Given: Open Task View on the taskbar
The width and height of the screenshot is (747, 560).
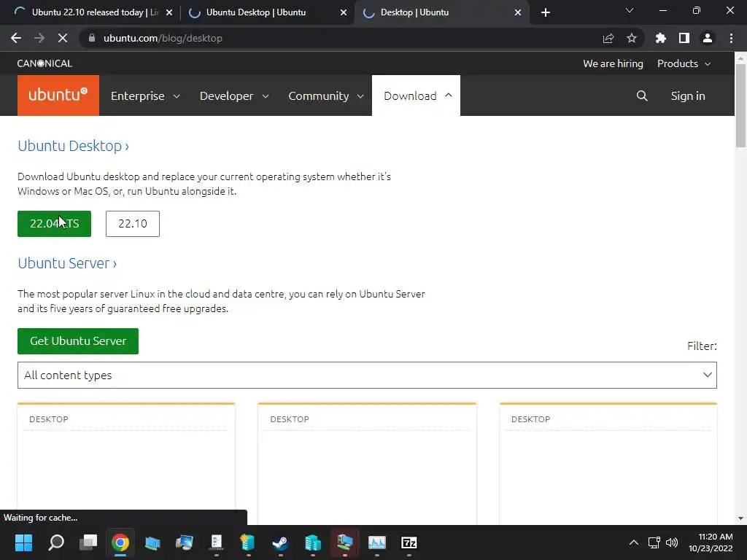Looking at the screenshot, I should [88, 542].
